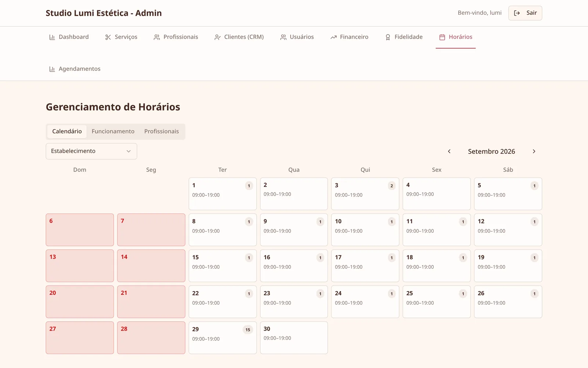The width and height of the screenshot is (588, 368).
Task: Click the 'Sáb' weekday column header
Action: 508,170
